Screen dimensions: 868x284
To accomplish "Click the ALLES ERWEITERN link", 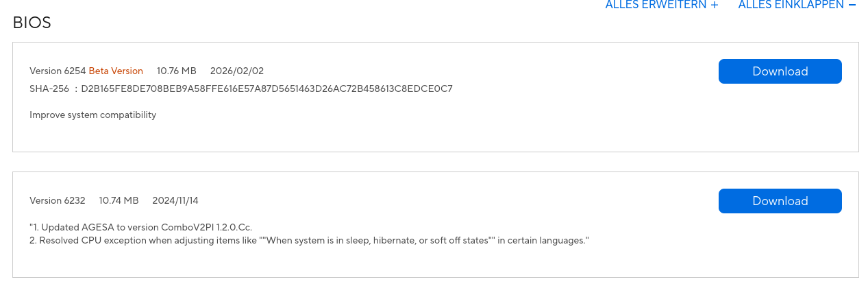I will [x=662, y=5].
